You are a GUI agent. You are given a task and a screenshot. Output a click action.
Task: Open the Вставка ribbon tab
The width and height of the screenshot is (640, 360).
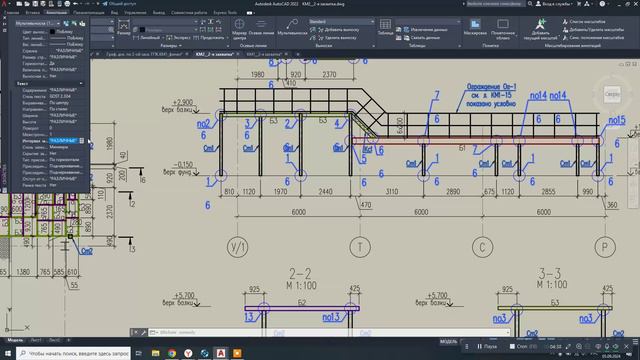pos(33,13)
